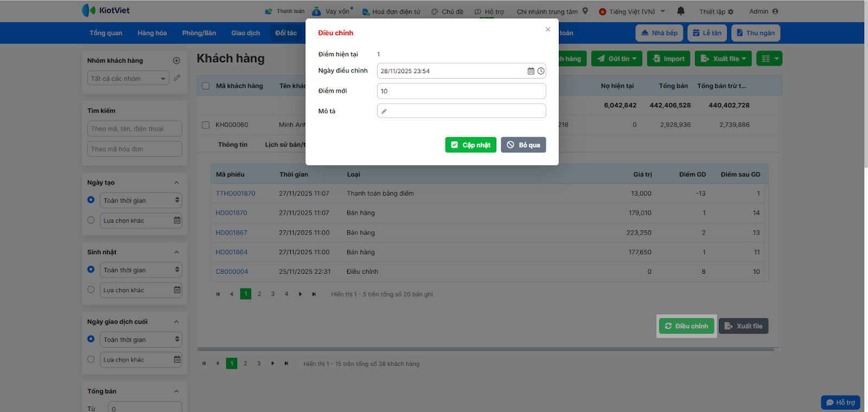This screenshot has width=868, height=412.
Task: Open Admin account icon
Action: [775, 11]
